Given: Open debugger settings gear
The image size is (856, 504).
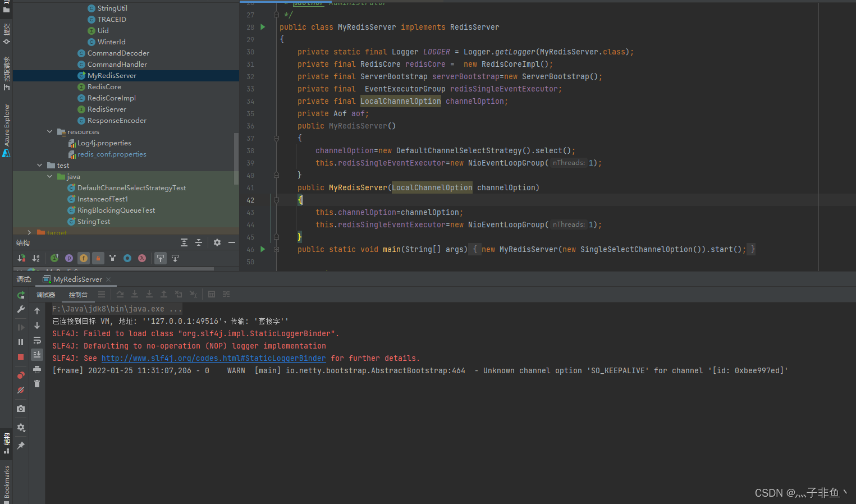Looking at the screenshot, I should 21,427.
